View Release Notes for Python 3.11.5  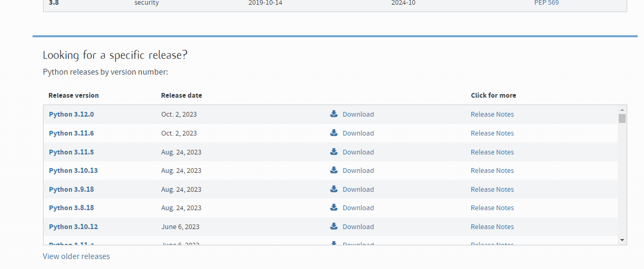point(492,152)
